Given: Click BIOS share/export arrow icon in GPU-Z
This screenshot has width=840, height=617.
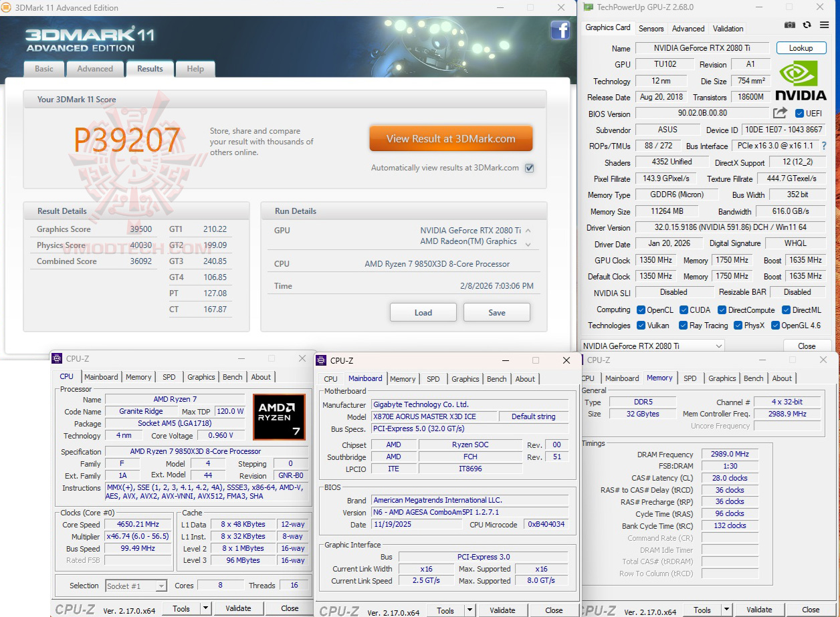Looking at the screenshot, I should click(x=780, y=113).
